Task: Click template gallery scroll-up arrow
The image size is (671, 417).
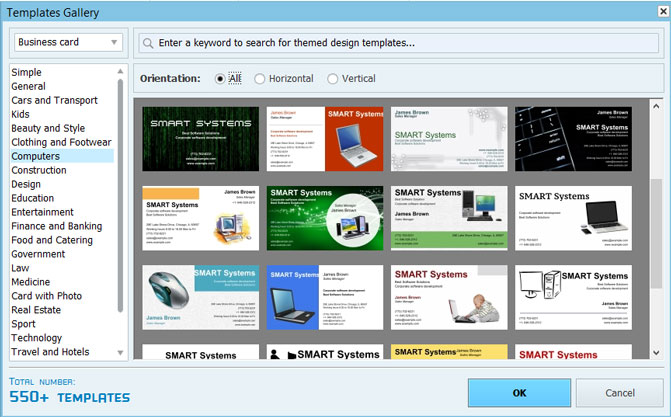Action: tap(656, 106)
